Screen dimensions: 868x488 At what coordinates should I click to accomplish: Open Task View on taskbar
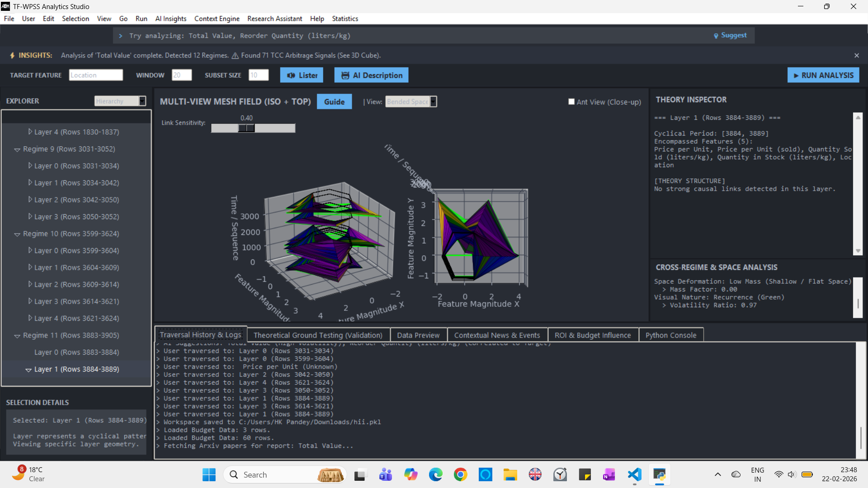pyautogui.click(x=360, y=474)
